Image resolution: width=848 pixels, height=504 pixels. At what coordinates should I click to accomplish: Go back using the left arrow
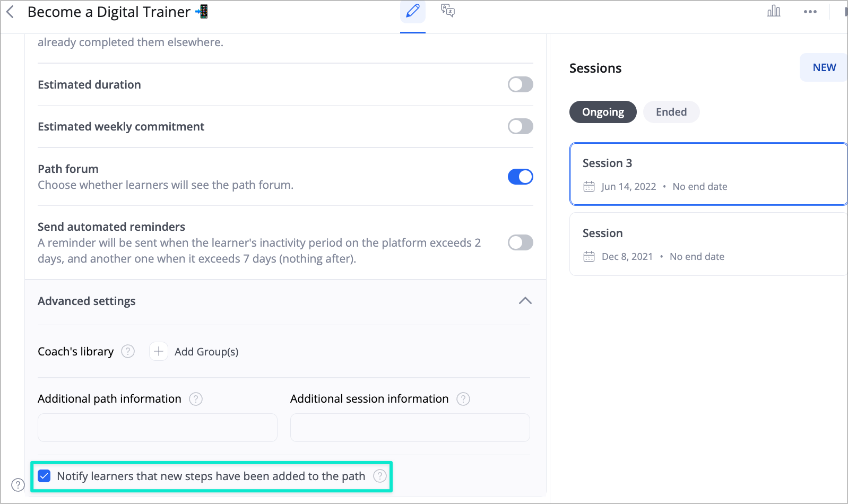pyautogui.click(x=10, y=12)
